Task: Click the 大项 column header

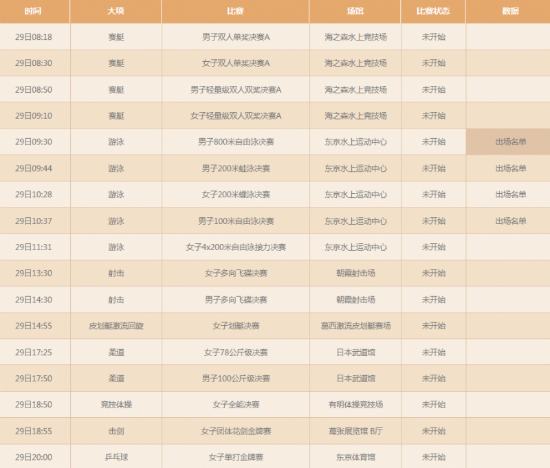Action: pyautogui.click(x=116, y=11)
